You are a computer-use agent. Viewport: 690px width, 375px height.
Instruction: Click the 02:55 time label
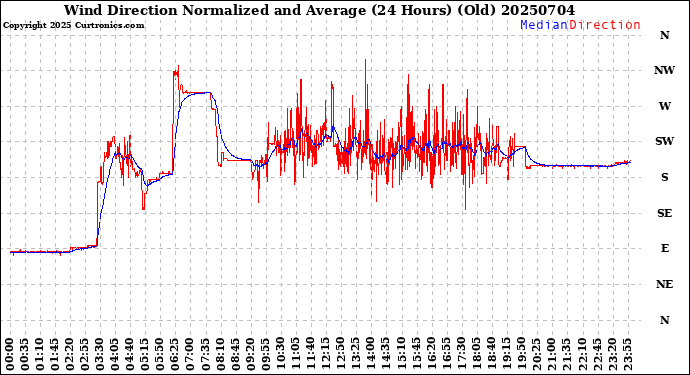(x=85, y=355)
